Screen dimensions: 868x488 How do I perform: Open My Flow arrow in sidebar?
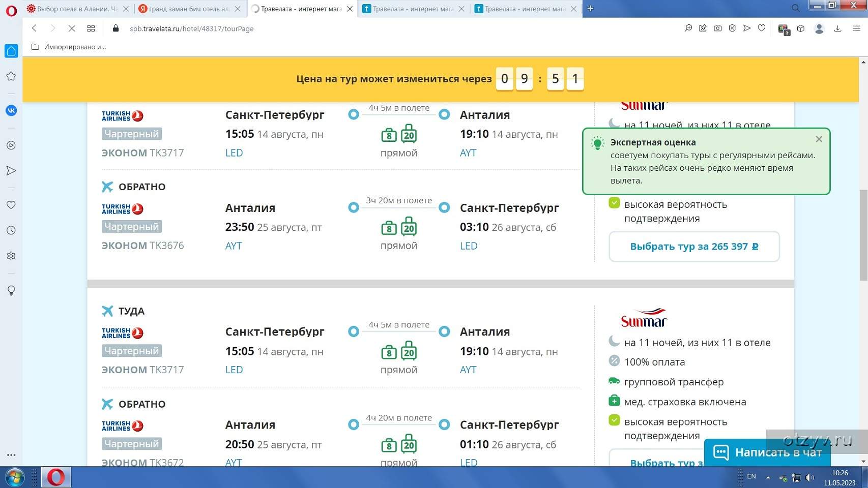11,171
